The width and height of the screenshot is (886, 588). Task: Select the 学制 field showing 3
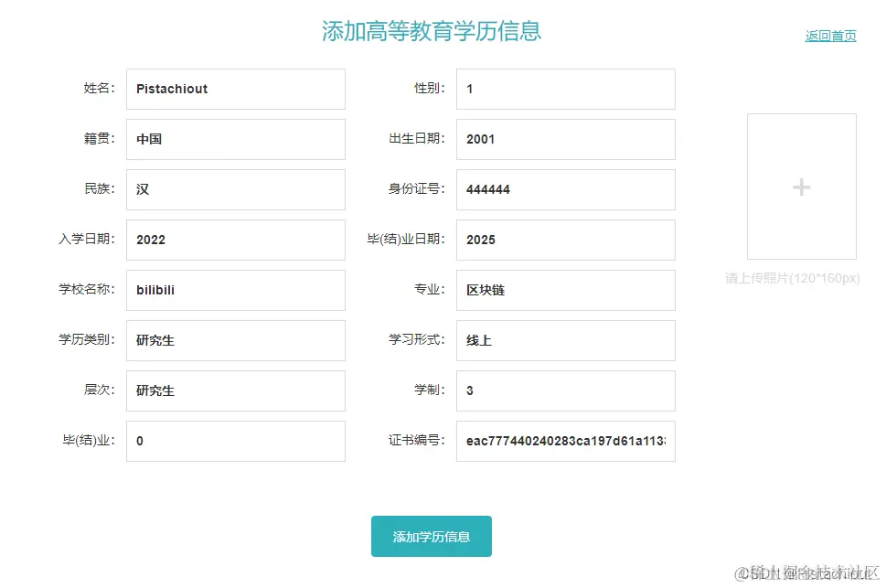pyautogui.click(x=564, y=390)
